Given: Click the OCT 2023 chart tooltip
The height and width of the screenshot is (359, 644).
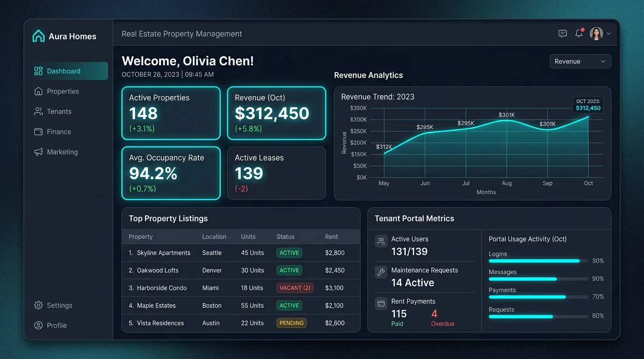Looking at the screenshot, I should [588, 105].
